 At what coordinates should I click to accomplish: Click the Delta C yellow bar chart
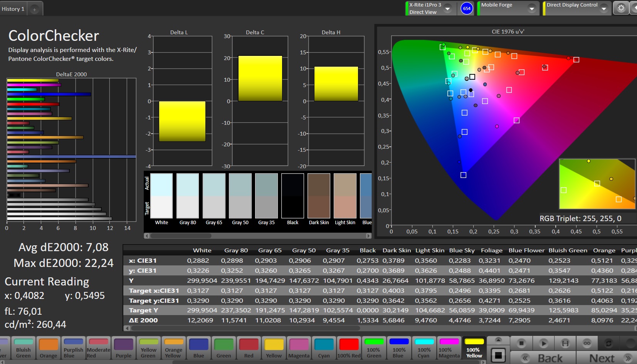pyautogui.click(x=260, y=78)
